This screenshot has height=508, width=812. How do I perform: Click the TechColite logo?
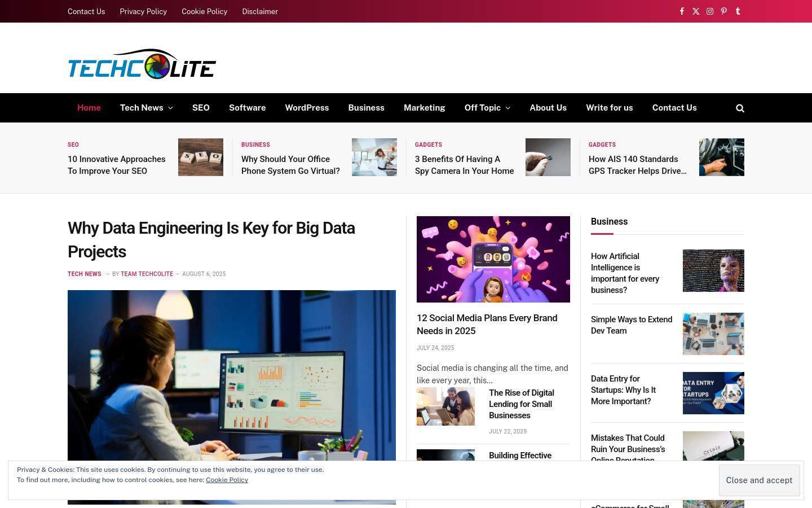click(x=142, y=64)
